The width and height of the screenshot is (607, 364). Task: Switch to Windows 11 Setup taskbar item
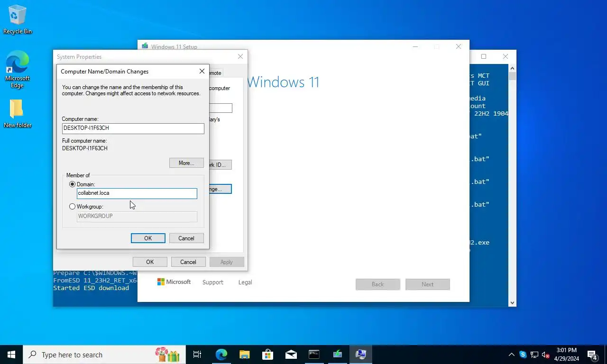point(338,355)
